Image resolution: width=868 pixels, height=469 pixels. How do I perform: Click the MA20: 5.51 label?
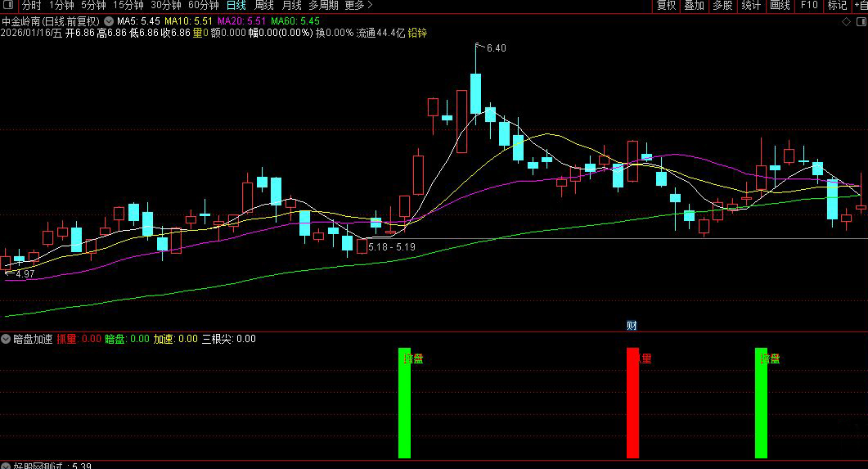click(x=242, y=21)
